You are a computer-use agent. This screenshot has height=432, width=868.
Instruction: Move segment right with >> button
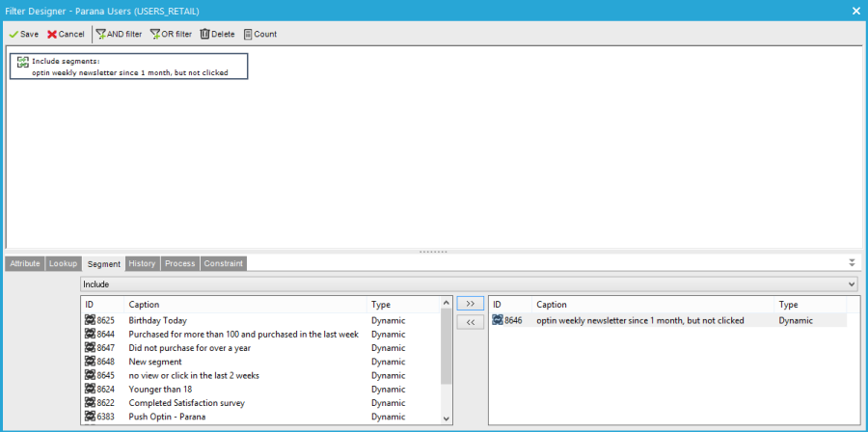tap(470, 304)
